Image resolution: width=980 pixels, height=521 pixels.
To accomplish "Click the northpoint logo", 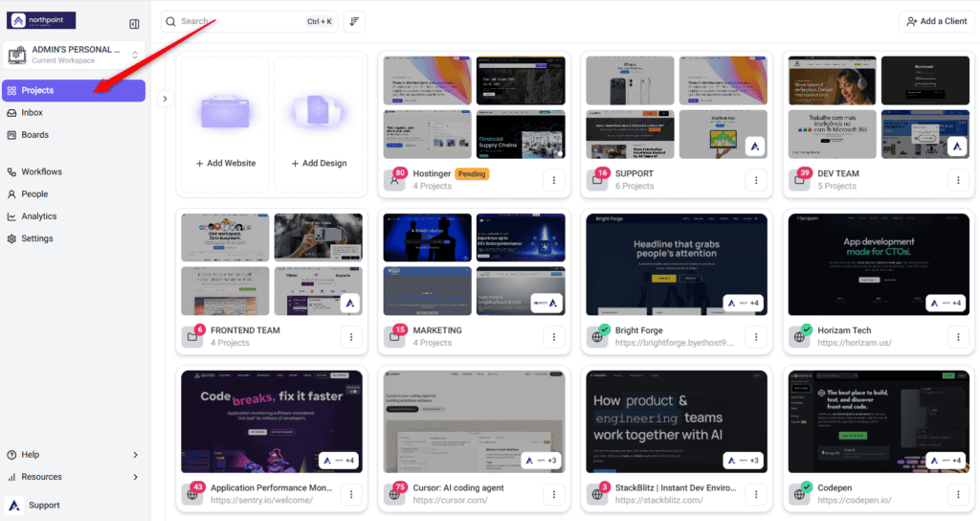I will pos(41,21).
